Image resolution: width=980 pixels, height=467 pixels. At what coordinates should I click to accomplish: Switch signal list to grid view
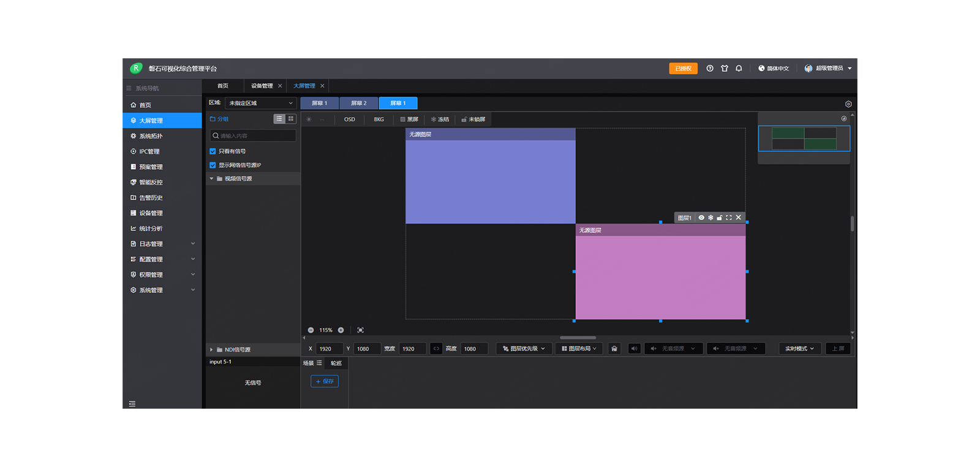291,119
